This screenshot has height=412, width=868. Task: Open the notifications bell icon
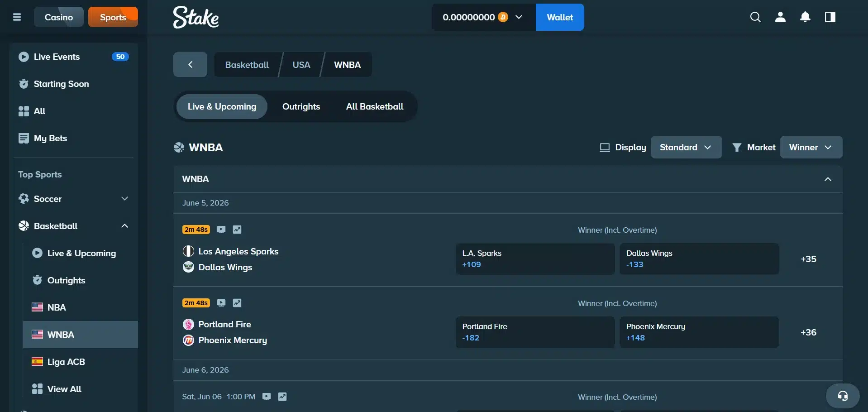[805, 17]
